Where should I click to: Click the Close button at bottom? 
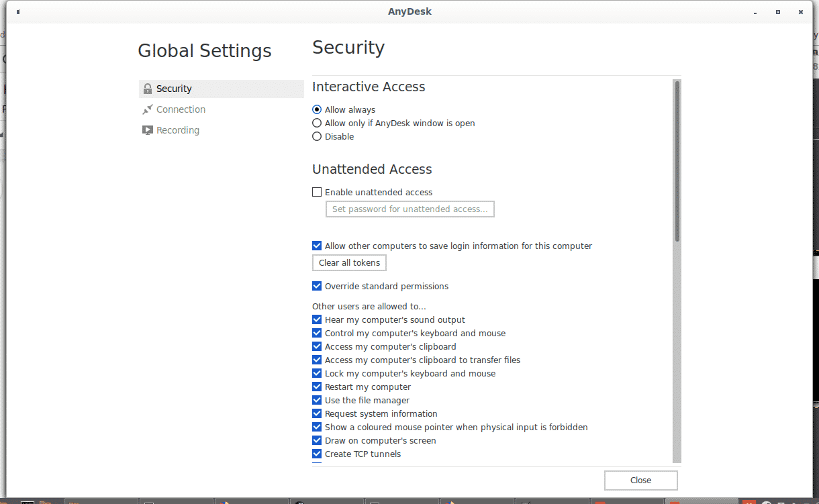640,481
